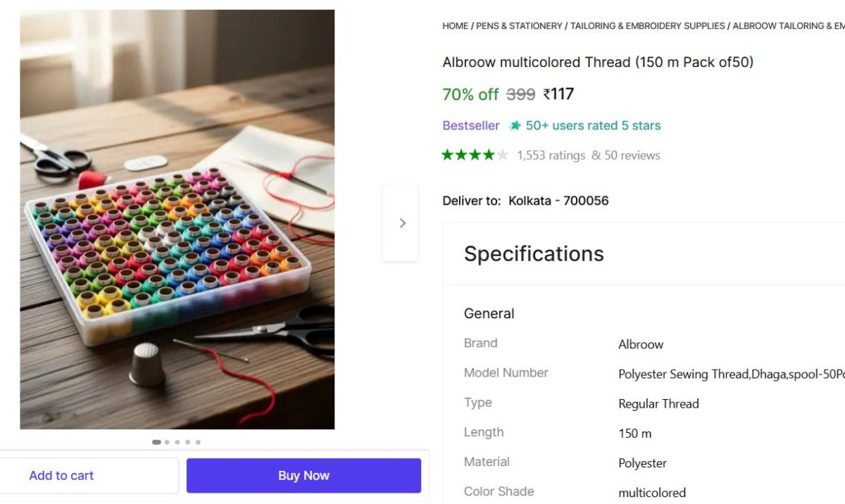View the 1,553 ratings link
845x504 pixels.
point(551,156)
